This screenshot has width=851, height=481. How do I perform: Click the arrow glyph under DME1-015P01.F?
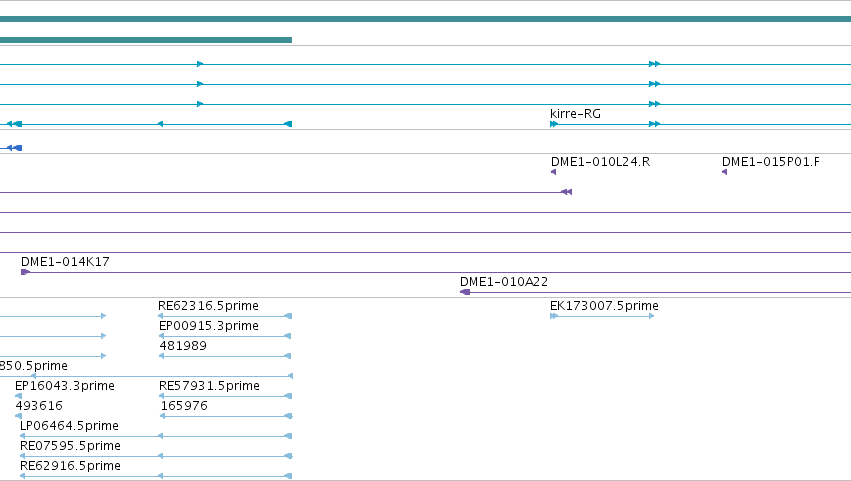[725, 172]
